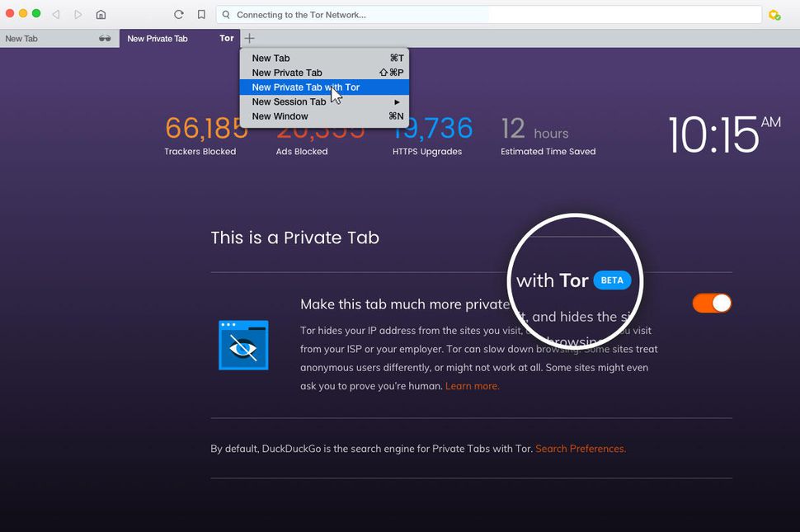
Task: Open Brave Rewards from the address bar
Action: tap(774, 14)
